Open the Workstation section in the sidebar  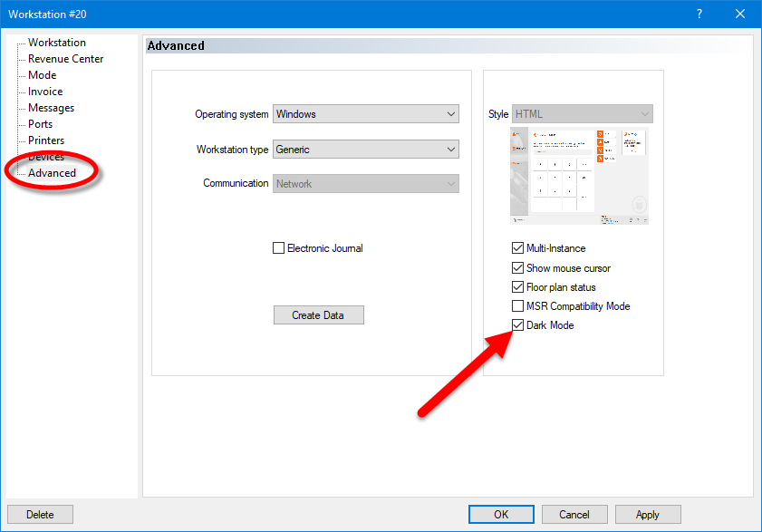pyautogui.click(x=55, y=42)
